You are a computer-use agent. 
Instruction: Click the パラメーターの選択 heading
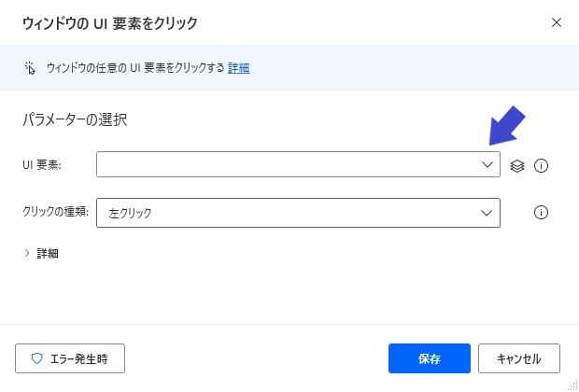pos(75,120)
